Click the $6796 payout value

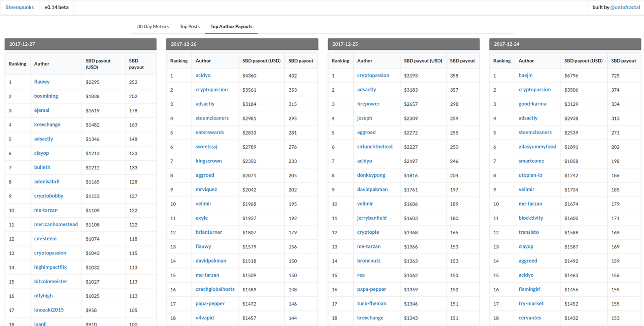[x=572, y=75]
